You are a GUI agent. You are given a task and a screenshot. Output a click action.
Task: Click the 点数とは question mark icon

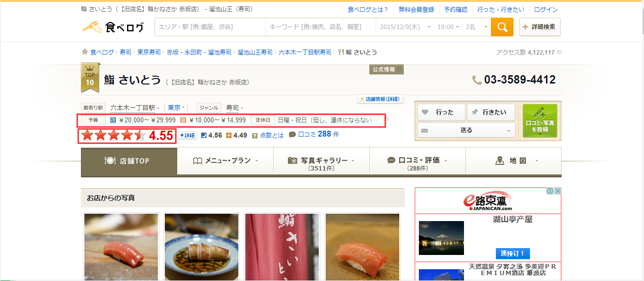[x=255, y=136]
